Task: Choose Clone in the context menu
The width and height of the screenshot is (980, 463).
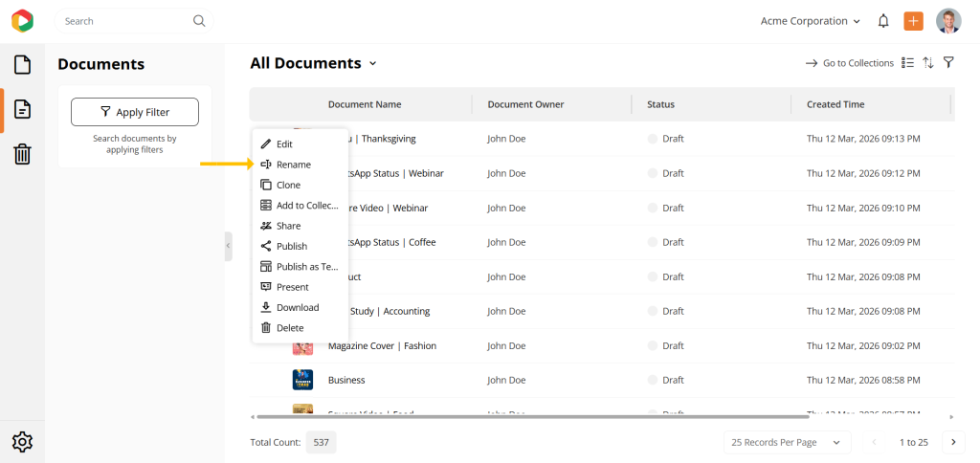Action: point(288,185)
